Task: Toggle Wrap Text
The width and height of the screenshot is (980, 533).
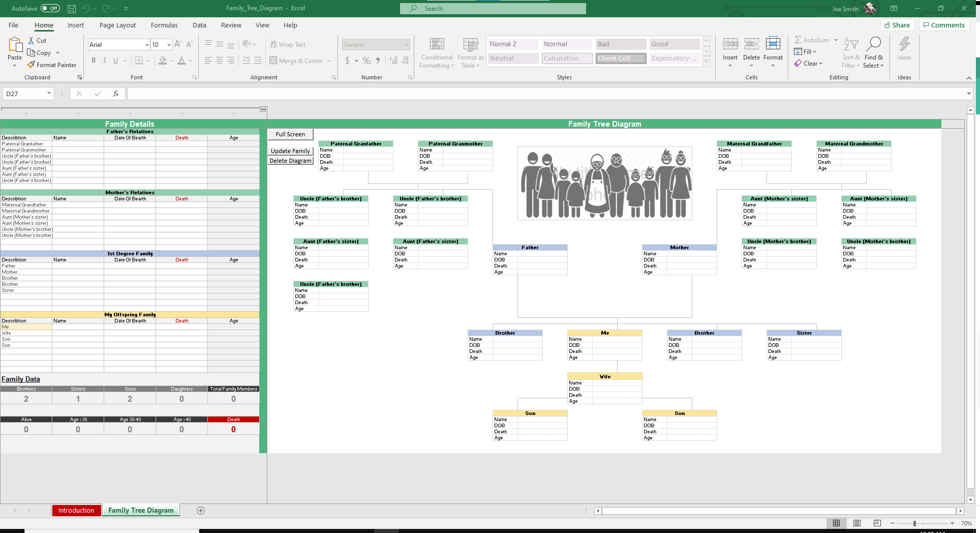Action: coord(288,45)
